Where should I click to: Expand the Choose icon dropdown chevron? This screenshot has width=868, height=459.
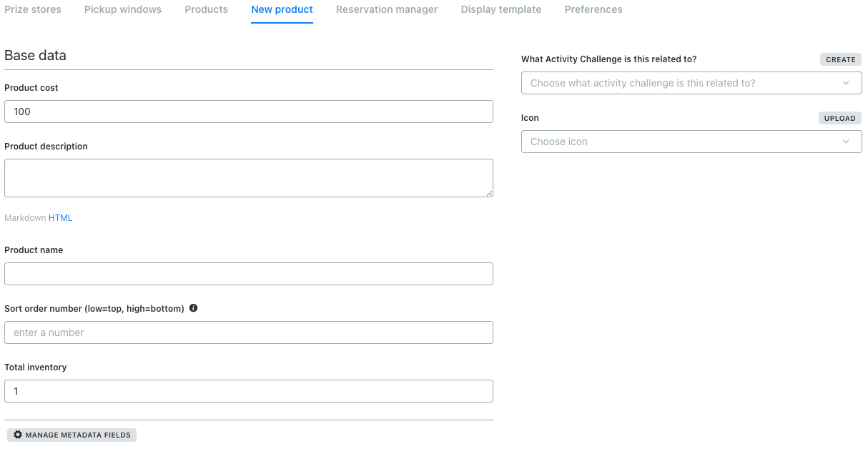(x=846, y=142)
